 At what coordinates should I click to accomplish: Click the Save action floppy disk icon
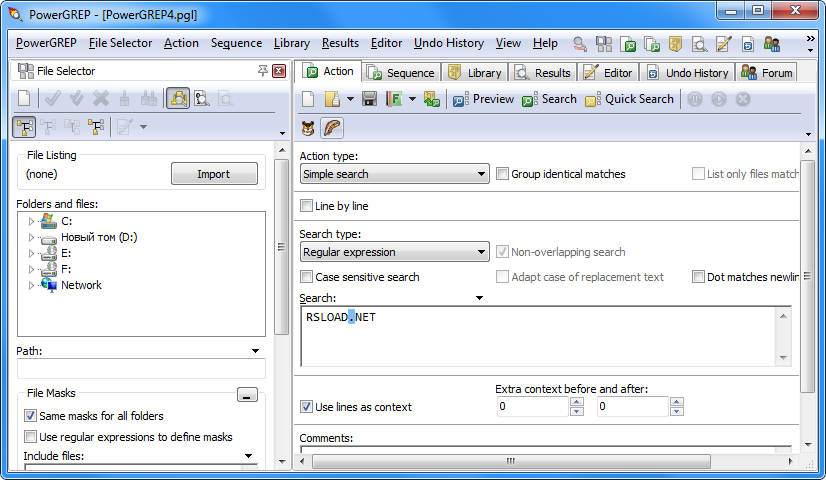[369, 99]
